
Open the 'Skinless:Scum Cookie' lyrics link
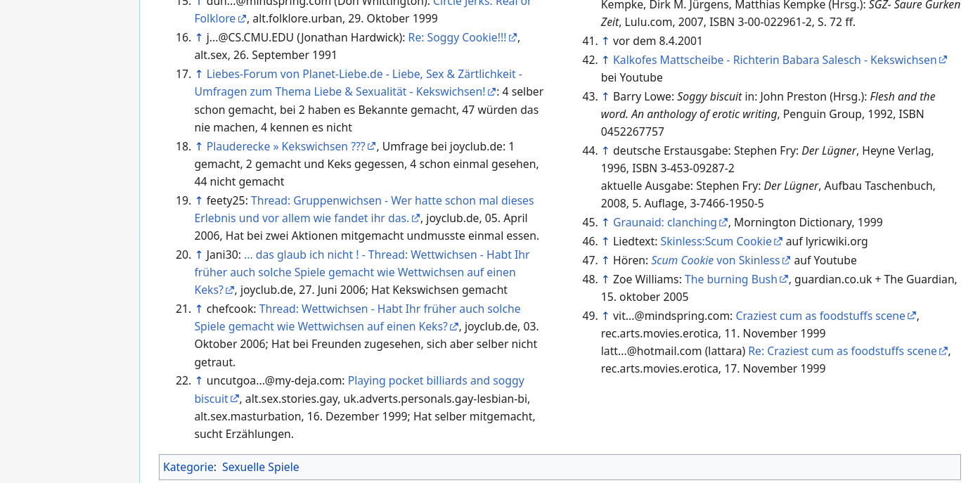pos(721,242)
